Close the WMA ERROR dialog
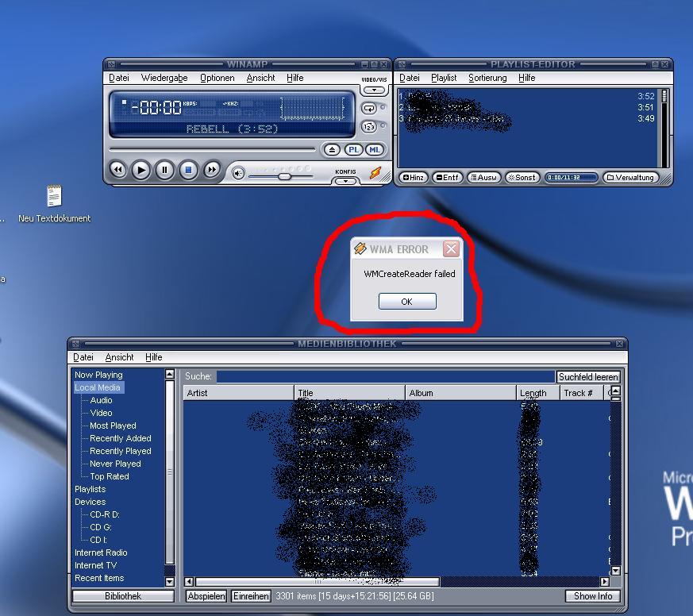This screenshot has width=693, height=616. [x=451, y=248]
